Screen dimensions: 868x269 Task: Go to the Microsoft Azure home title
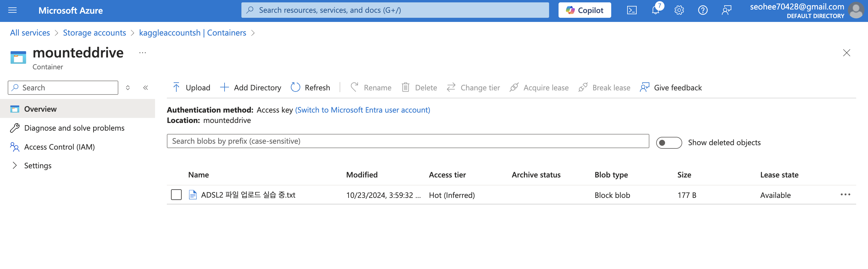(70, 10)
